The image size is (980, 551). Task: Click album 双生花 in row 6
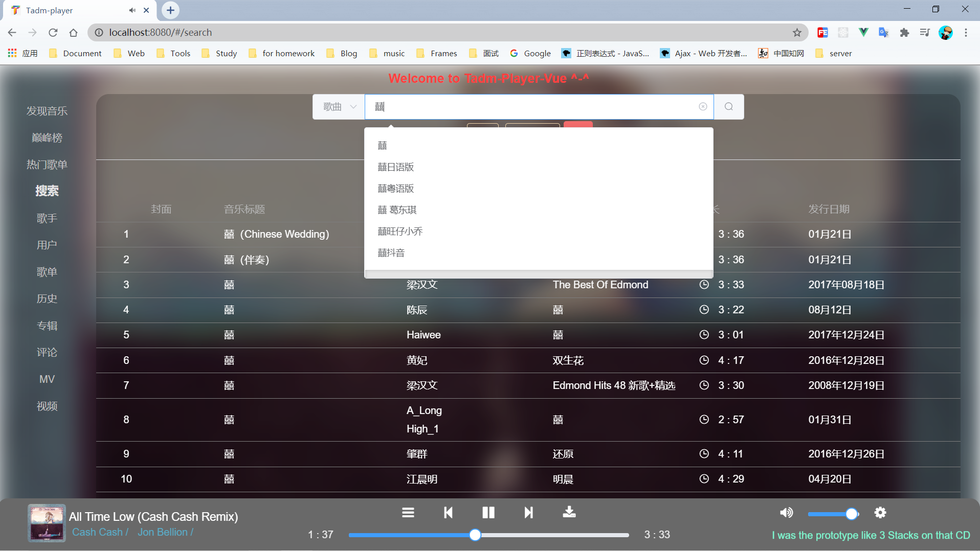click(x=568, y=360)
